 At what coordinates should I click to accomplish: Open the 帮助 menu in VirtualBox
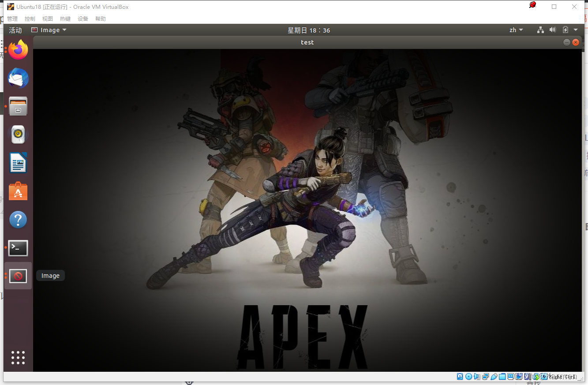[x=101, y=19]
